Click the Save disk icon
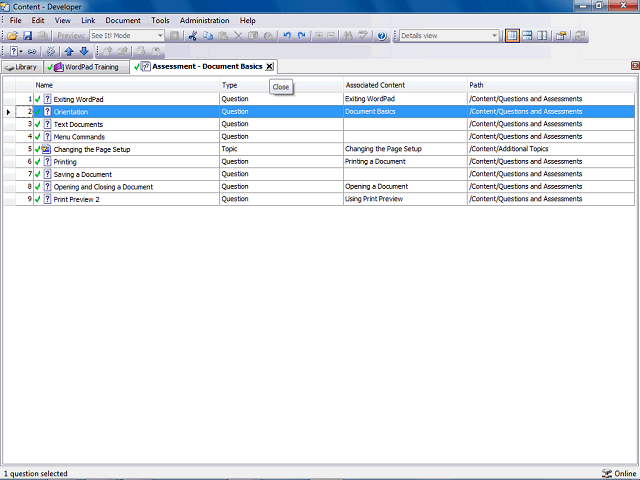 pyautogui.click(x=27, y=36)
